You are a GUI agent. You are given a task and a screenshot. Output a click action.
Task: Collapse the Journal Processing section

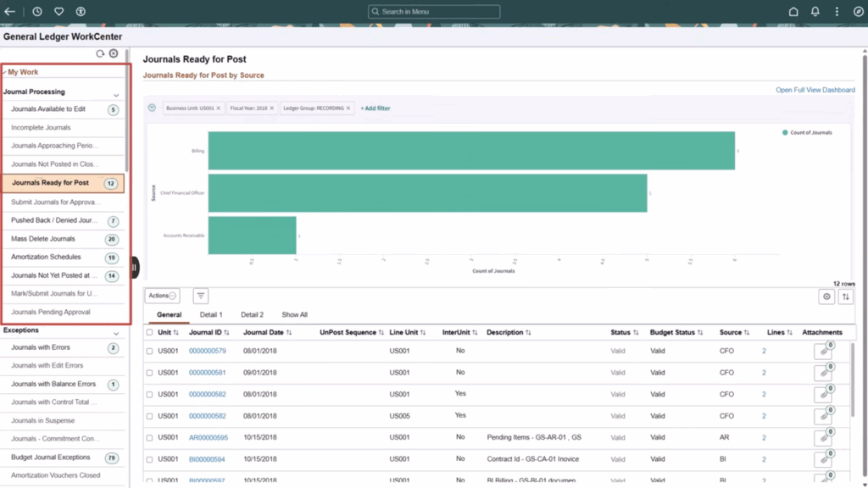pyautogui.click(x=116, y=95)
